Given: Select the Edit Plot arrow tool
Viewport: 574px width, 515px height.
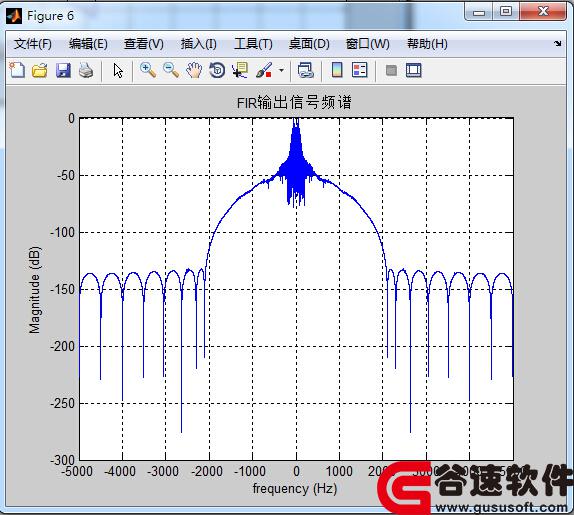Looking at the screenshot, I should coord(118,70).
